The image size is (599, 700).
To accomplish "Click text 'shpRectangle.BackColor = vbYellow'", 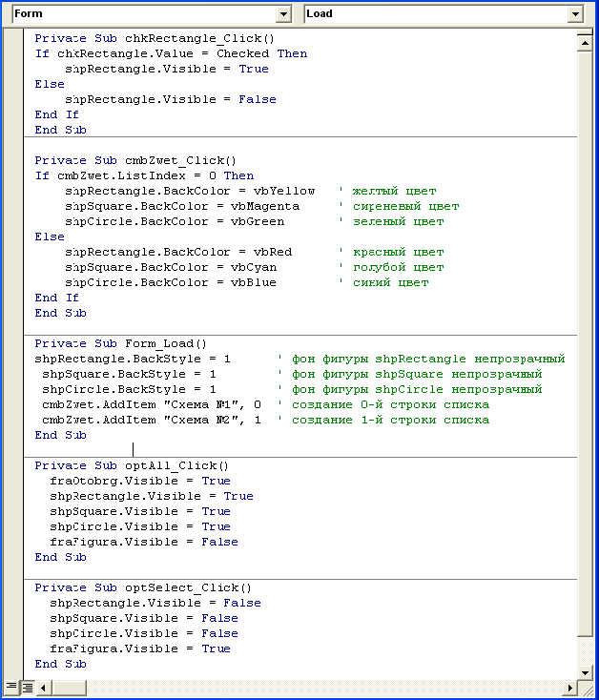I will pyautogui.click(x=190, y=191).
